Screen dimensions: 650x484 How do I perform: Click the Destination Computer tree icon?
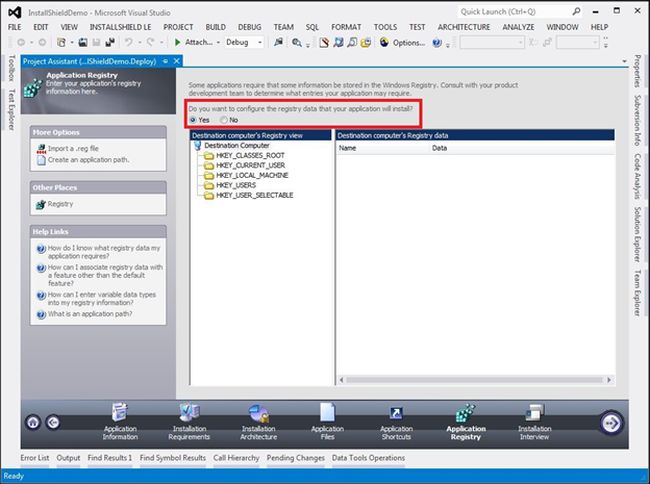pos(198,145)
